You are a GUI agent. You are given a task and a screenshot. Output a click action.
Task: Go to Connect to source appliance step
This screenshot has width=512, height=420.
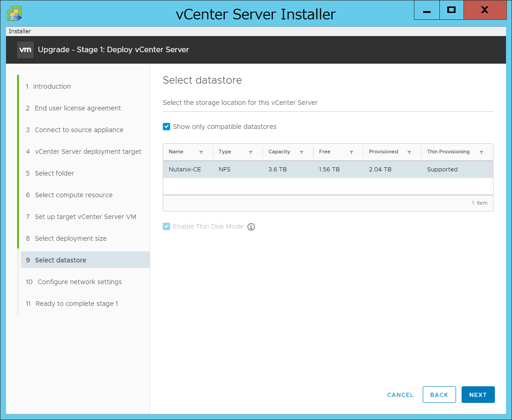pos(74,130)
